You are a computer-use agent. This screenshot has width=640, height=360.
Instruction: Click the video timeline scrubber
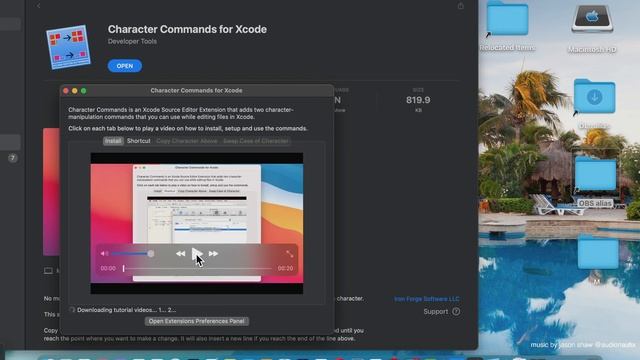point(198,268)
